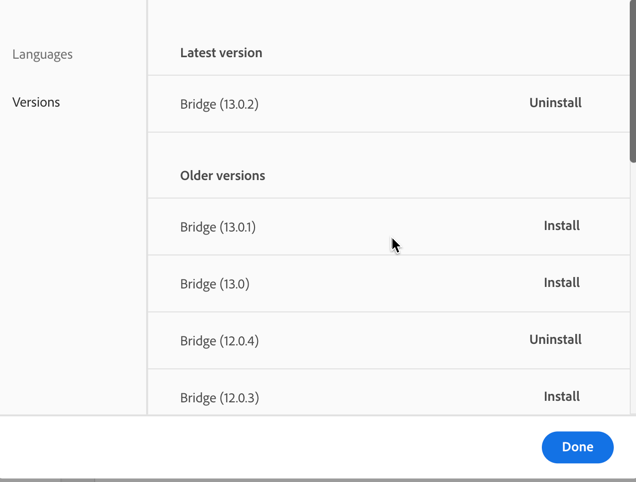This screenshot has width=636, height=482.
Task: Click the Bridge (13.0) row label
Action: tap(214, 284)
